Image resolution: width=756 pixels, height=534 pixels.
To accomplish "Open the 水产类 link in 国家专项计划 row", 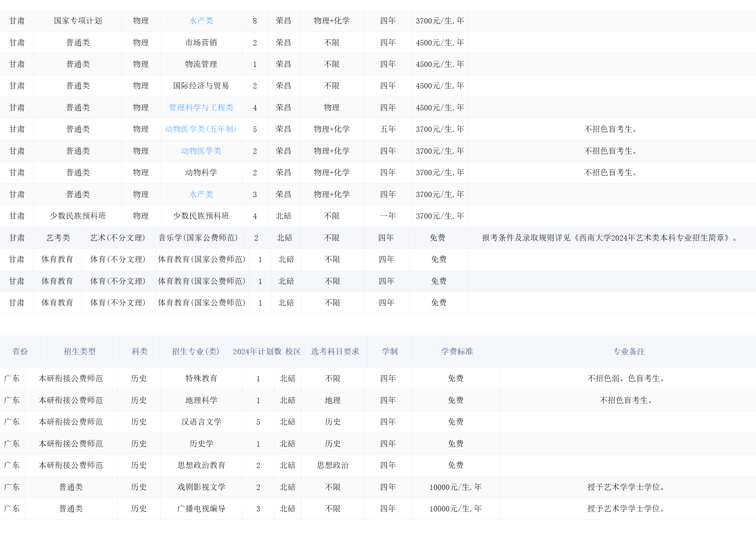I will [201, 21].
